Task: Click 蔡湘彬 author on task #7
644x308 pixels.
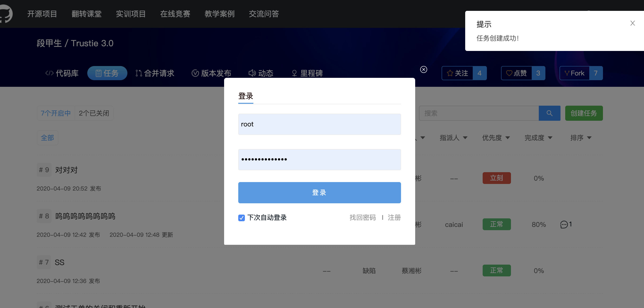Action: tap(411, 271)
